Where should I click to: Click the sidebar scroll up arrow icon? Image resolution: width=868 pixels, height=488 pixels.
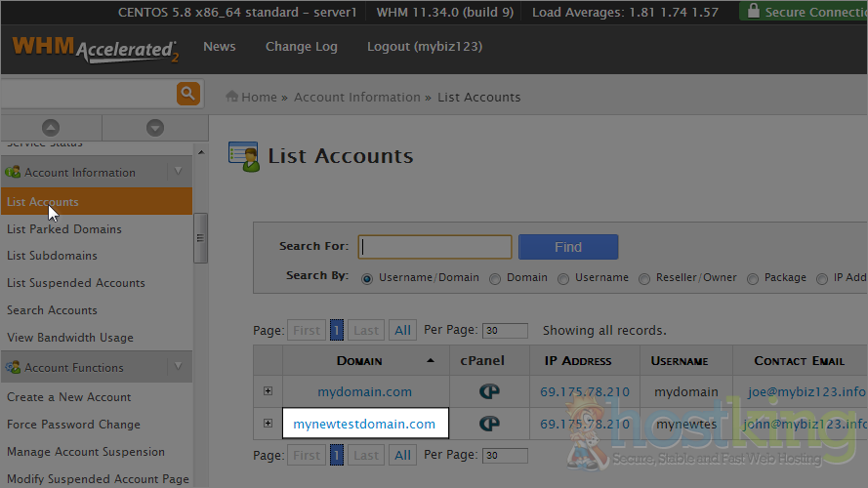pos(51,128)
